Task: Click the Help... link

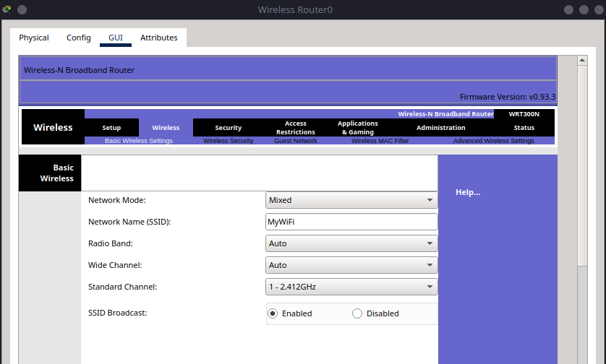Action: [468, 192]
